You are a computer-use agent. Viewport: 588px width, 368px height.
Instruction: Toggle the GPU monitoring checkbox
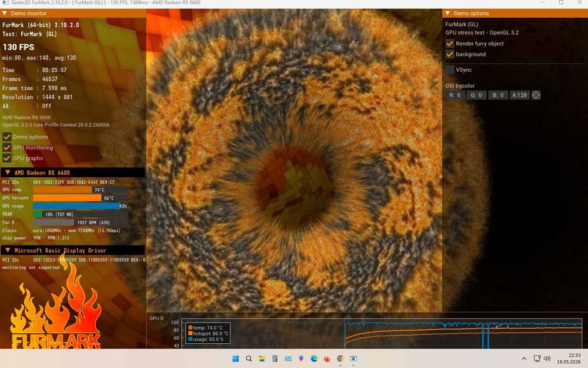point(6,148)
